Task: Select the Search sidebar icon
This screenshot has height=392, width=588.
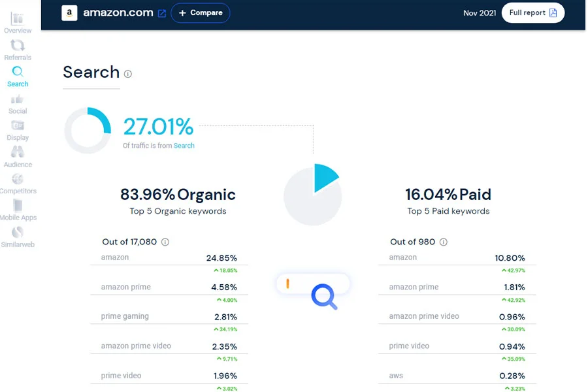Action: point(18,76)
